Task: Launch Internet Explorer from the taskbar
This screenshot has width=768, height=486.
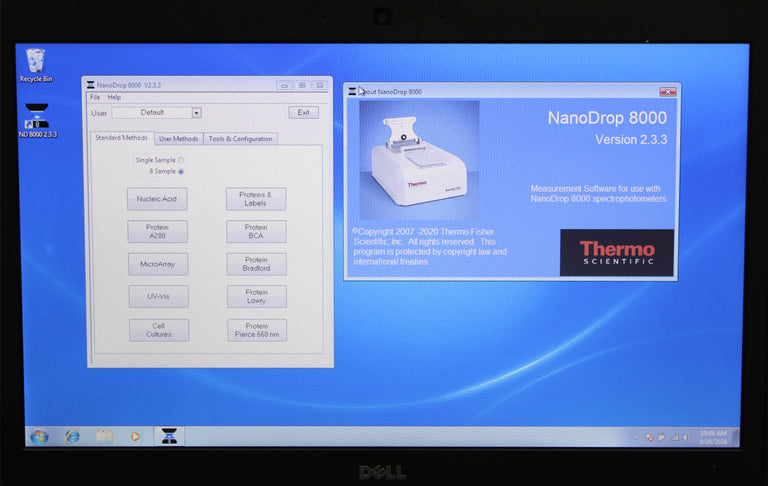Action: (x=73, y=436)
